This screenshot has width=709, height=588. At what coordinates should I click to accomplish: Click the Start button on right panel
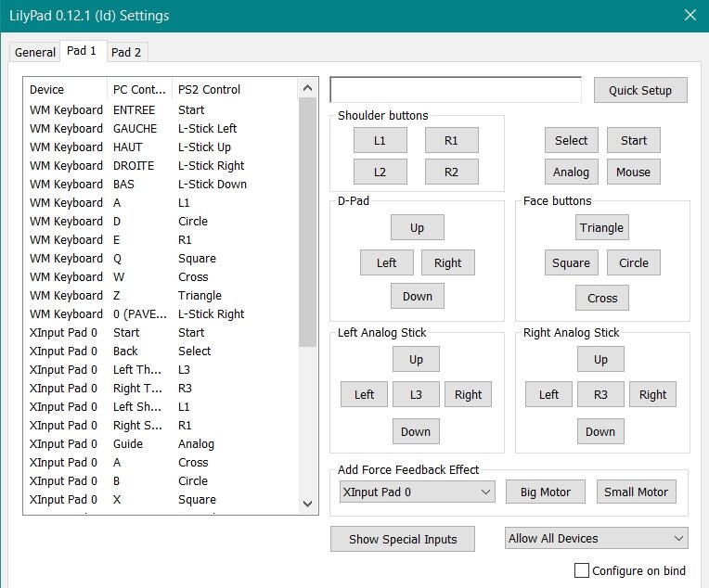click(634, 140)
